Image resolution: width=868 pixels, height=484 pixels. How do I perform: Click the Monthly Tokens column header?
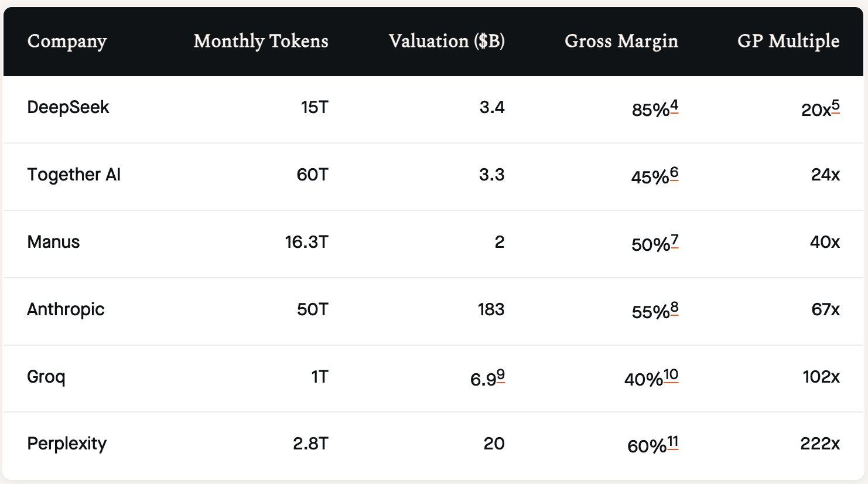pyautogui.click(x=261, y=41)
